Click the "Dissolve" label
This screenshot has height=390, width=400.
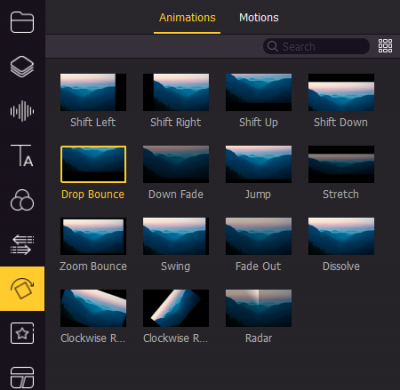click(341, 266)
